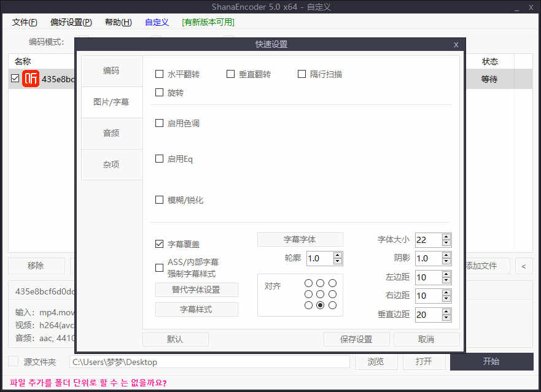Click the output path field C:\Users\梦梦\Desktop
This screenshot has width=541, height=392.
(x=209, y=362)
